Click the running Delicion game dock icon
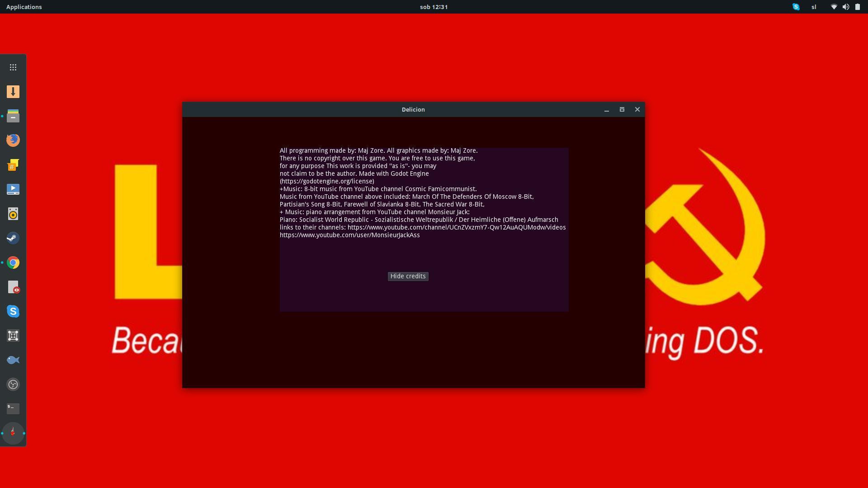The height and width of the screenshot is (488, 868). tap(13, 433)
